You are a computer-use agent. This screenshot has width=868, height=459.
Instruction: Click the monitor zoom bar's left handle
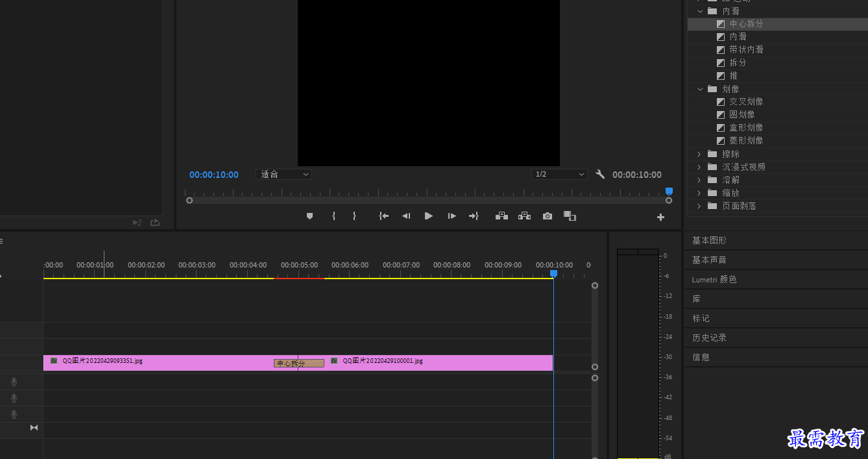point(189,201)
